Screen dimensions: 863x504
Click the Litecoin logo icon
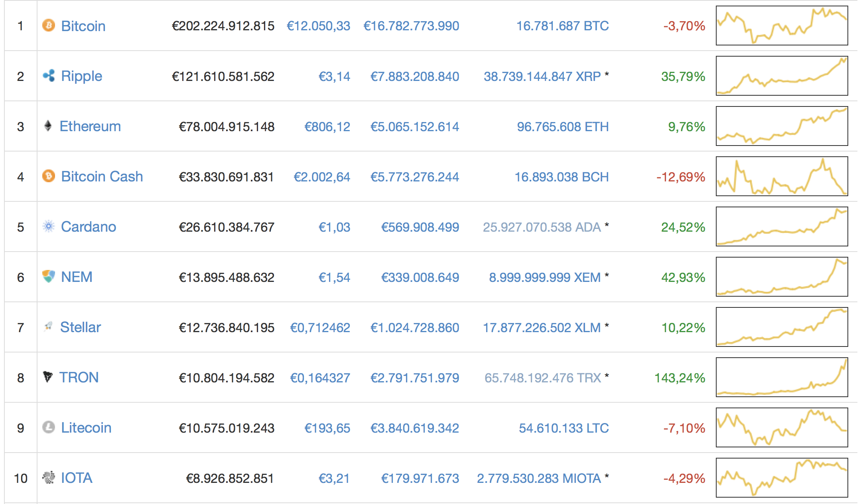pyautogui.click(x=48, y=427)
